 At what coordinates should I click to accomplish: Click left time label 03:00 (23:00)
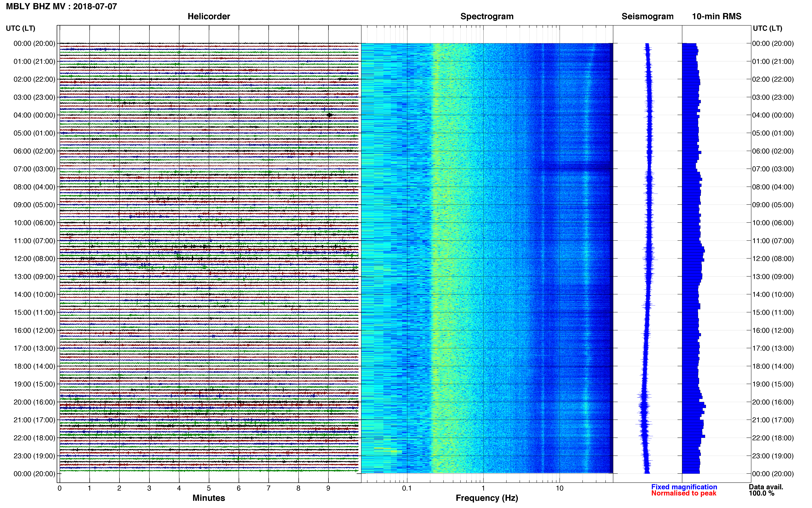pos(34,97)
